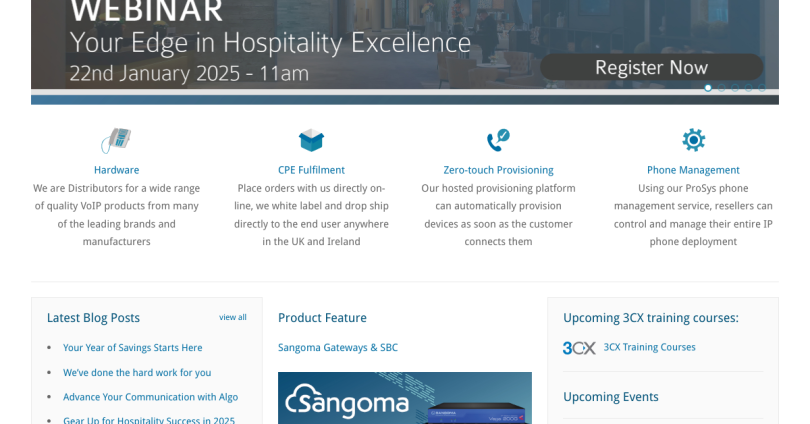
Task: Click the Register Now banner button
Action: click(x=651, y=67)
